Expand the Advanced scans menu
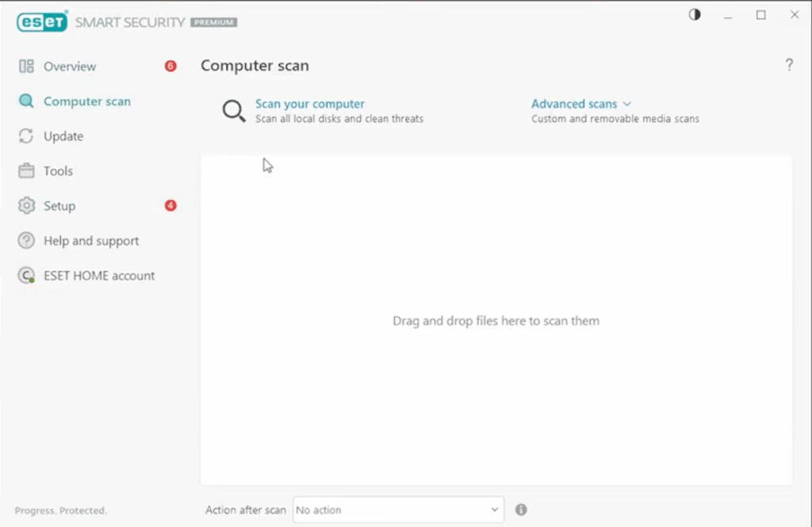The height and width of the screenshot is (527, 812). (574, 104)
